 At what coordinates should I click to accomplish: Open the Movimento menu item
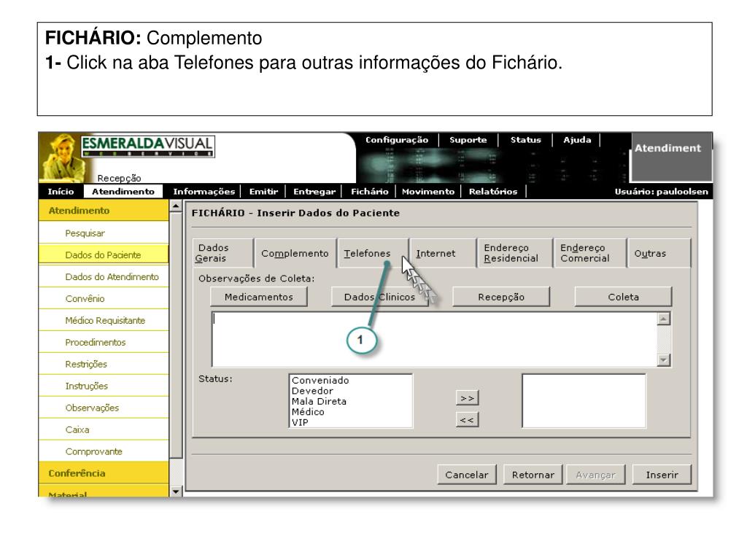coord(428,192)
